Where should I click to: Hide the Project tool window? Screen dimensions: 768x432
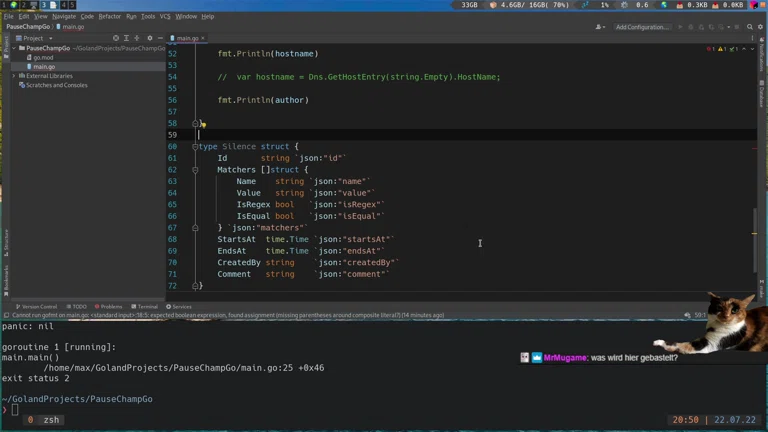(x=160, y=38)
